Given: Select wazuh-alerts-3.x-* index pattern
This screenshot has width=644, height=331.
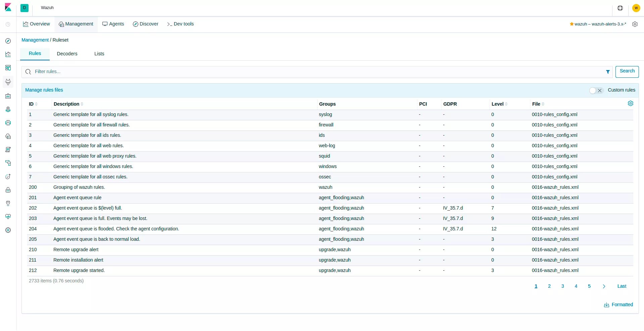Looking at the screenshot, I should 598,24.
